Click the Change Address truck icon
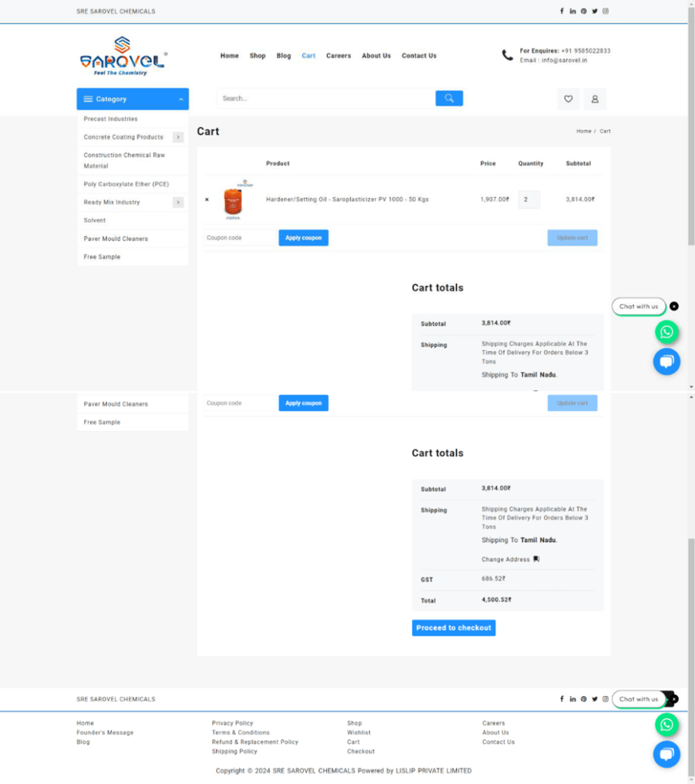 537,559
